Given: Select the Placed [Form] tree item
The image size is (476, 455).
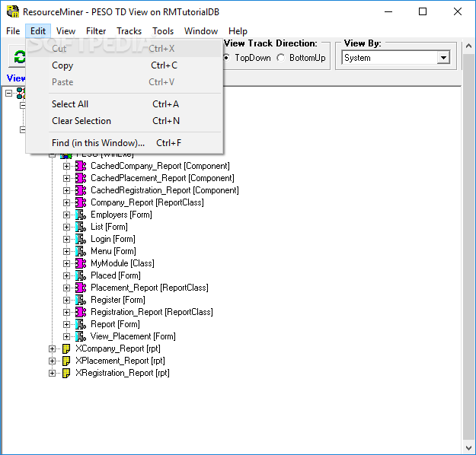Looking at the screenshot, I should click(116, 275).
